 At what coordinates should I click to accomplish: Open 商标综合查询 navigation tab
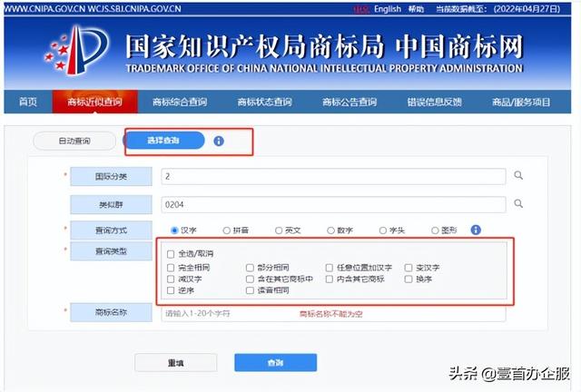[180, 102]
